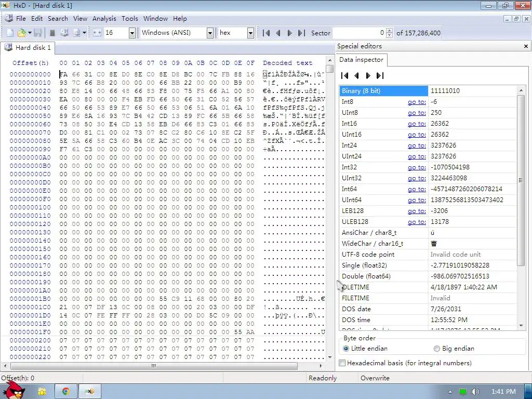Click the hex view horizontal scrollbar
The height and width of the screenshot is (399, 532).
pyautogui.click(x=154, y=366)
